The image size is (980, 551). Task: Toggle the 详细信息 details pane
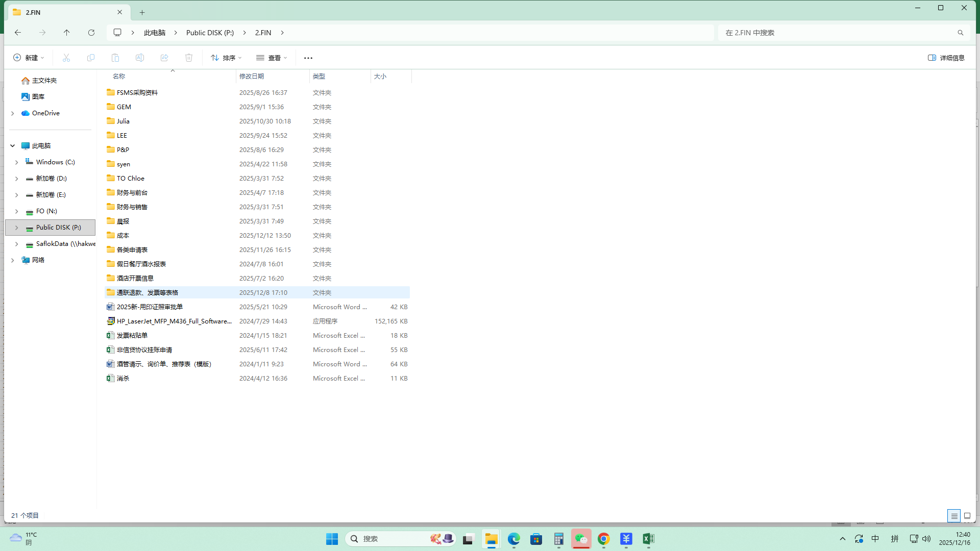[946, 58]
